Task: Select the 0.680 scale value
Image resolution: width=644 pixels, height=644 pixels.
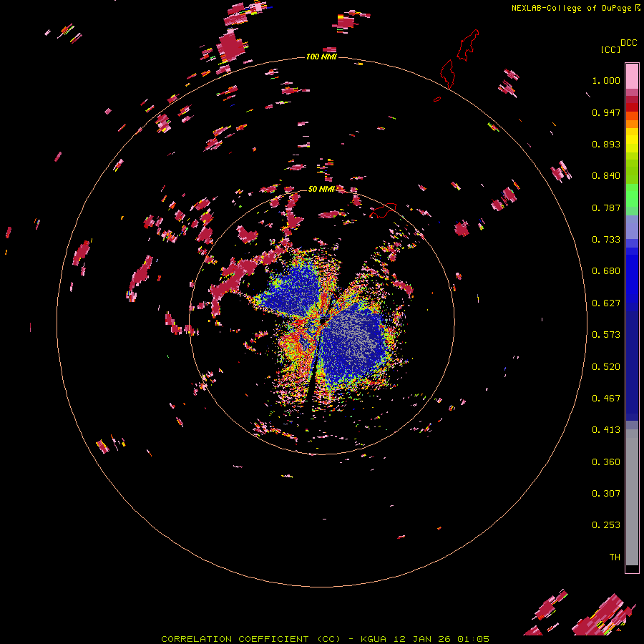Action: pyautogui.click(x=606, y=271)
